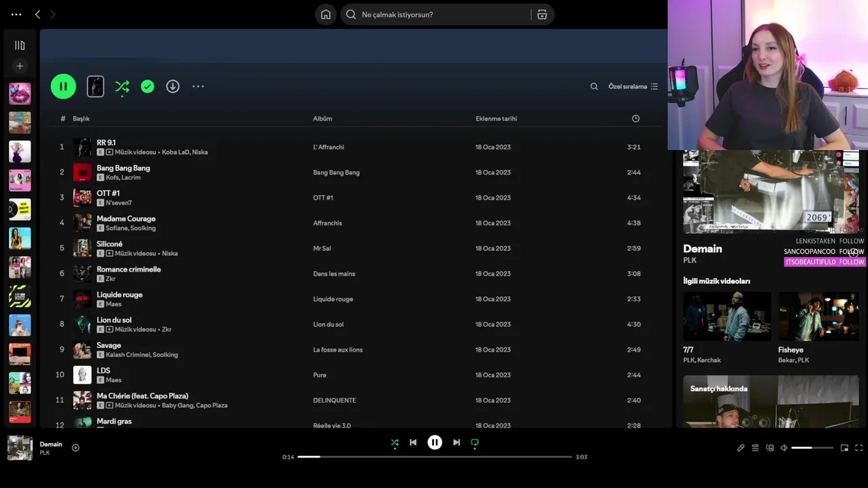Viewport: 868px width, 488px height.
Task: Sort by the Başlık column header
Action: [81, 119]
